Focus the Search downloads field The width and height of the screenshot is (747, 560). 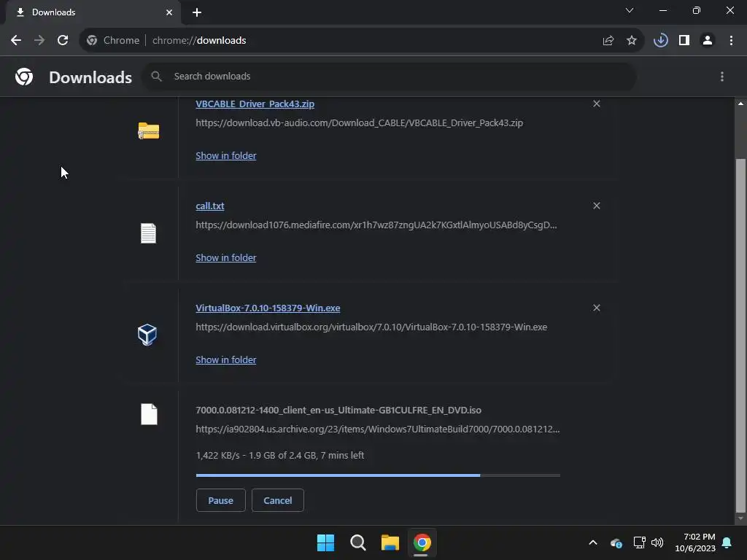tap(390, 76)
